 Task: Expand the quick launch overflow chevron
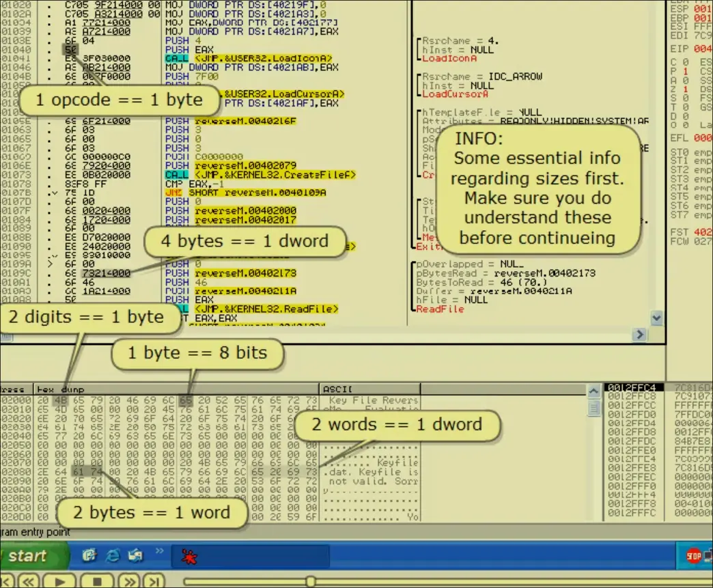tap(160, 550)
